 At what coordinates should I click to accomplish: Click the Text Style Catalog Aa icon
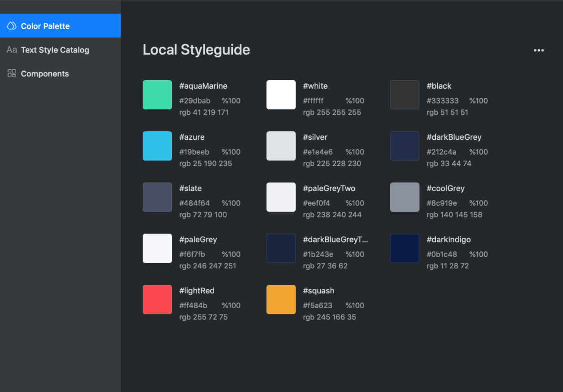tap(12, 50)
